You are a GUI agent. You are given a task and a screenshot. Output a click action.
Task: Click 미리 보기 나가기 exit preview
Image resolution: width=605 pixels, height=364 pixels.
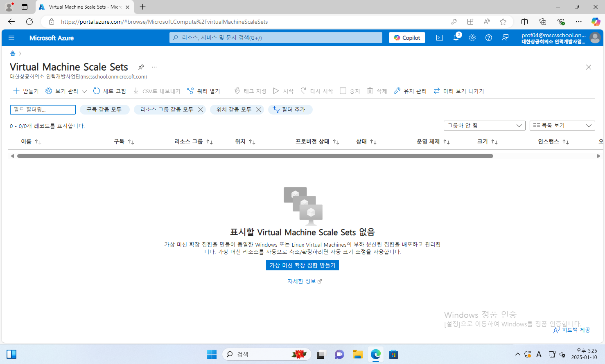[458, 91]
